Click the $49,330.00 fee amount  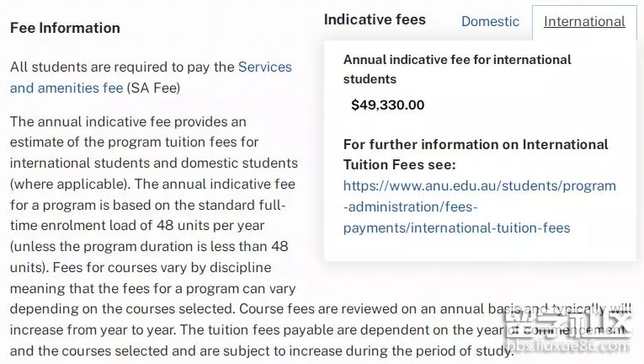click(387, 105)
